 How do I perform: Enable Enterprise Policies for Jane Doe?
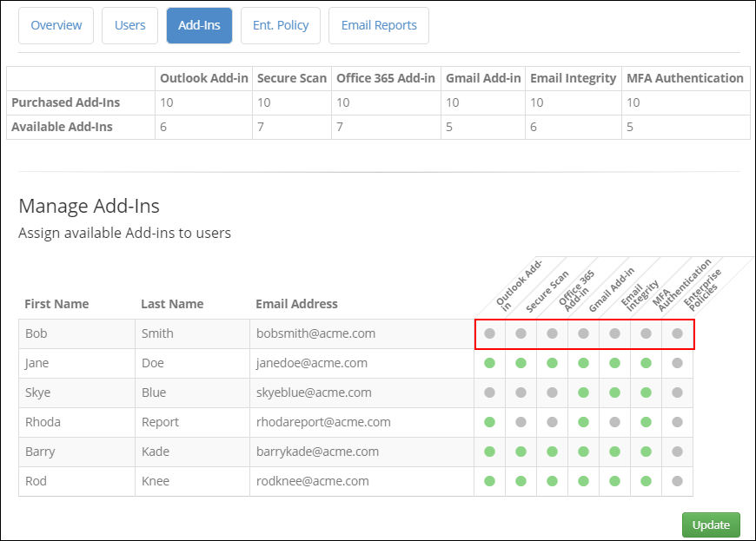coord(678,363)
